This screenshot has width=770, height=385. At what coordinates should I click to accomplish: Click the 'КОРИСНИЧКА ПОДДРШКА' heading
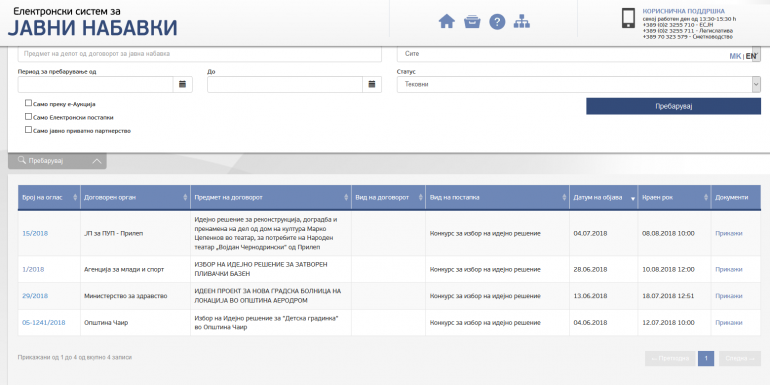683,11
